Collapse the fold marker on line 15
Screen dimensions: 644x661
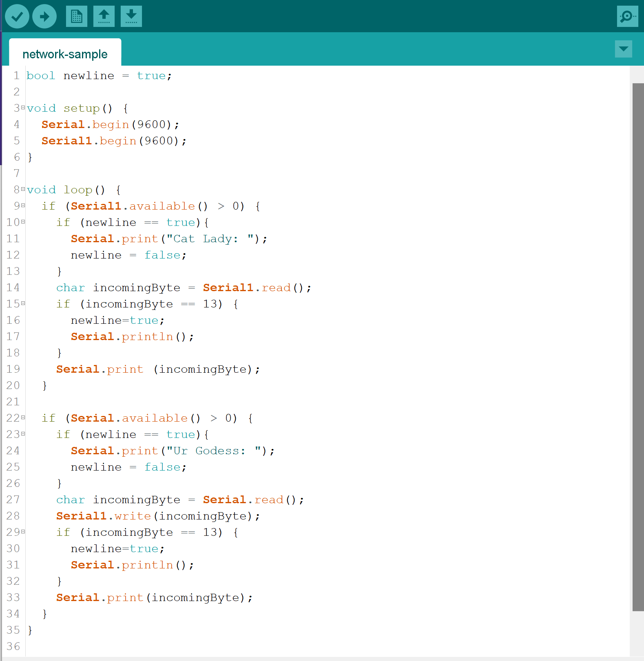click(x=23, y=303)
